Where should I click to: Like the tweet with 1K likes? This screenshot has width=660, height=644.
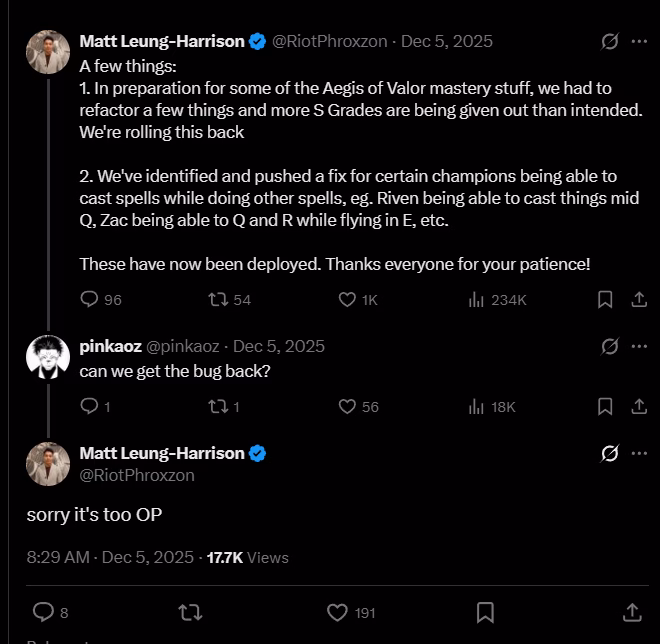(348, 299)
